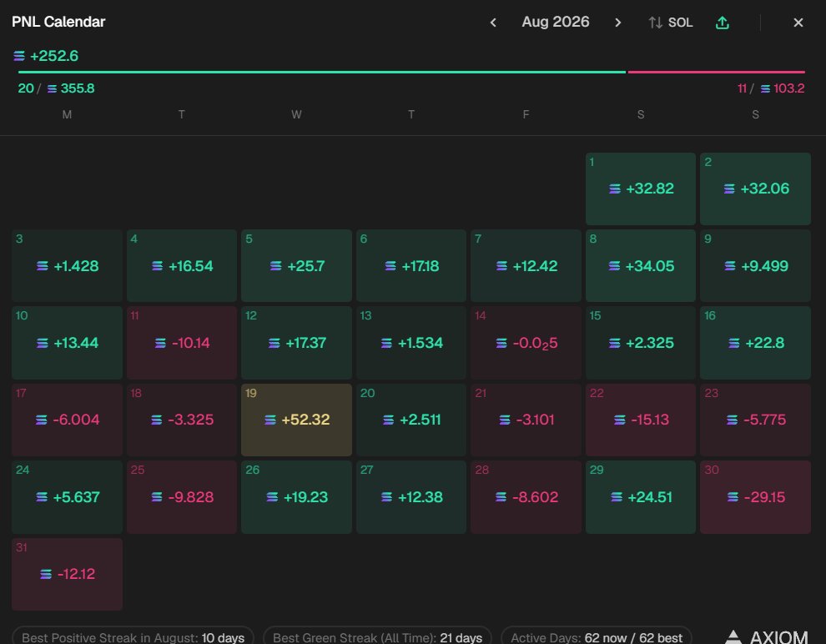Choose day 30 with -29.15
Image resolution: width=826 pixels, height=644 pixels.
(755, 497)
